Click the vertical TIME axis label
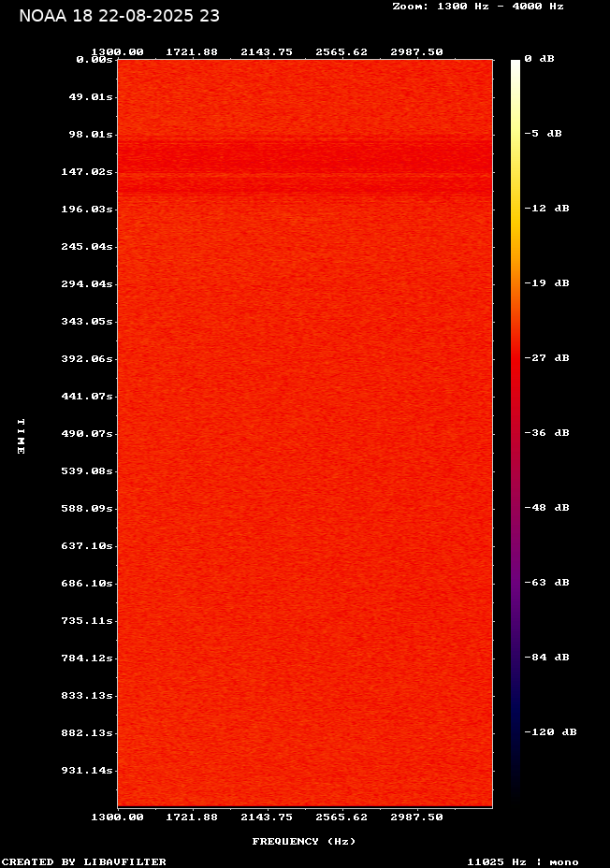 [x=21, y=436]
